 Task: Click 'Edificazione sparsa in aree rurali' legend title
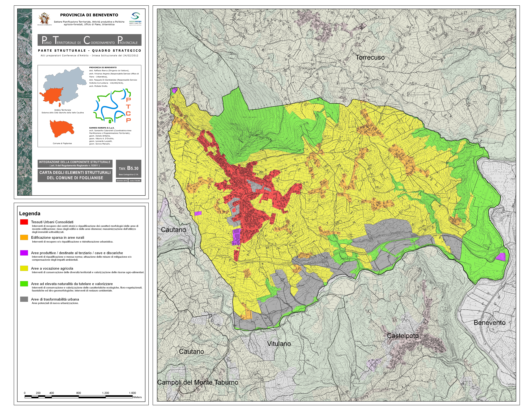(x=58, y=237)
